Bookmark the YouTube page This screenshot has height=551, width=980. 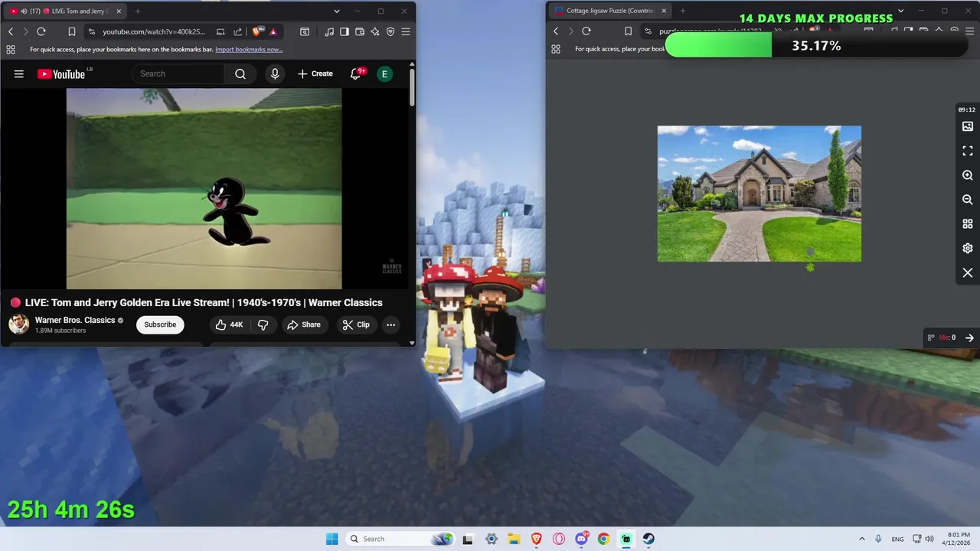(x=71, y=31)
